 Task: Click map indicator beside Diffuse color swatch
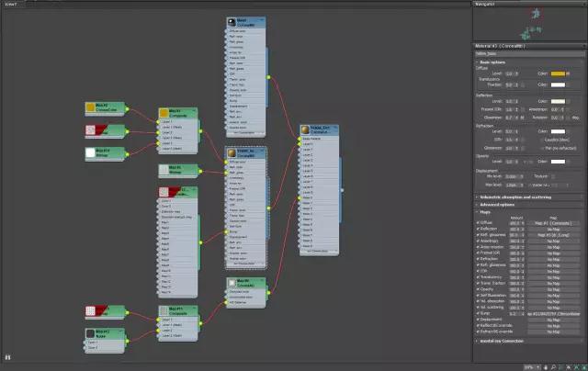tap(568, 73)
